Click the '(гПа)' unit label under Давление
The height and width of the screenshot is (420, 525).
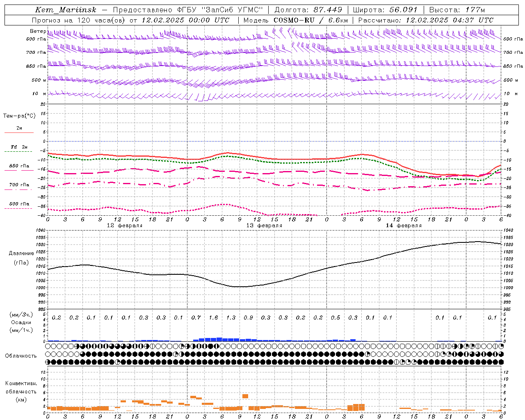pyautogui.click(x=21, y=262)
